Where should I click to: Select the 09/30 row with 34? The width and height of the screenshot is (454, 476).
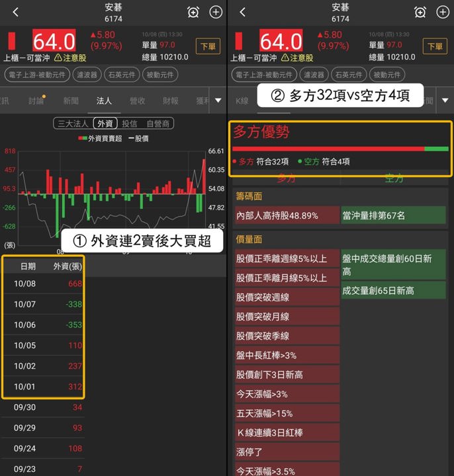(x=43, y=407)
